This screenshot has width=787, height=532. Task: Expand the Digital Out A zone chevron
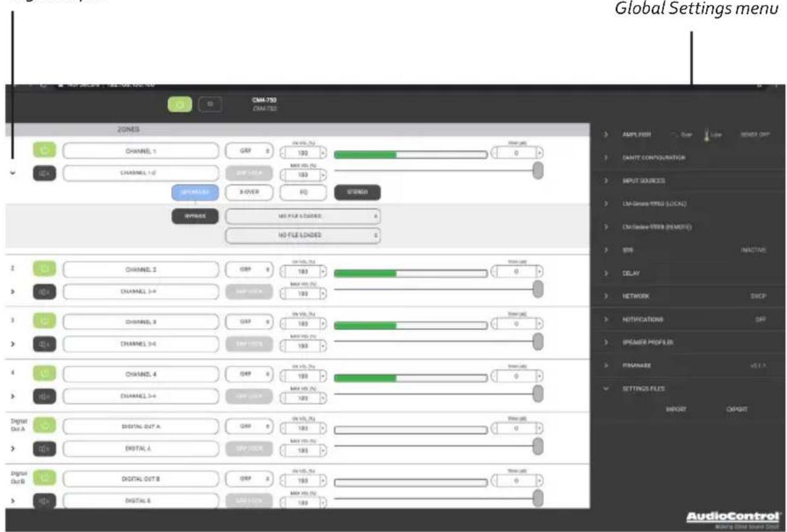coord(13,448)
